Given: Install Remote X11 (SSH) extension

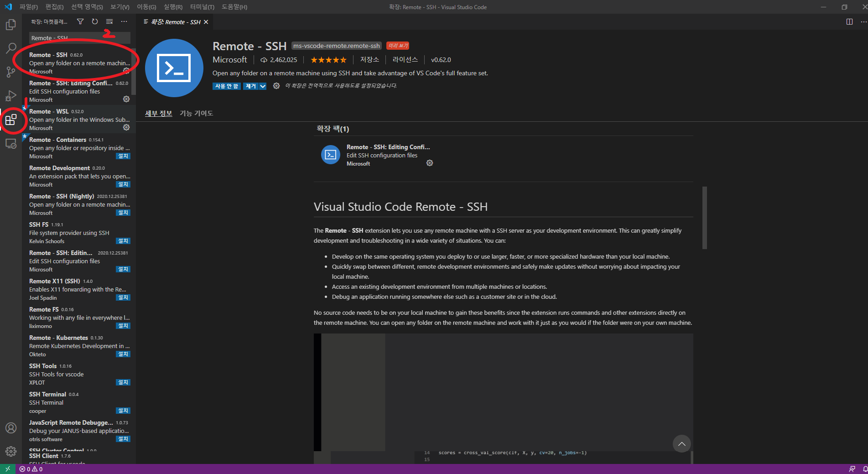Looking at the screenshot, I should coord(123,297).
